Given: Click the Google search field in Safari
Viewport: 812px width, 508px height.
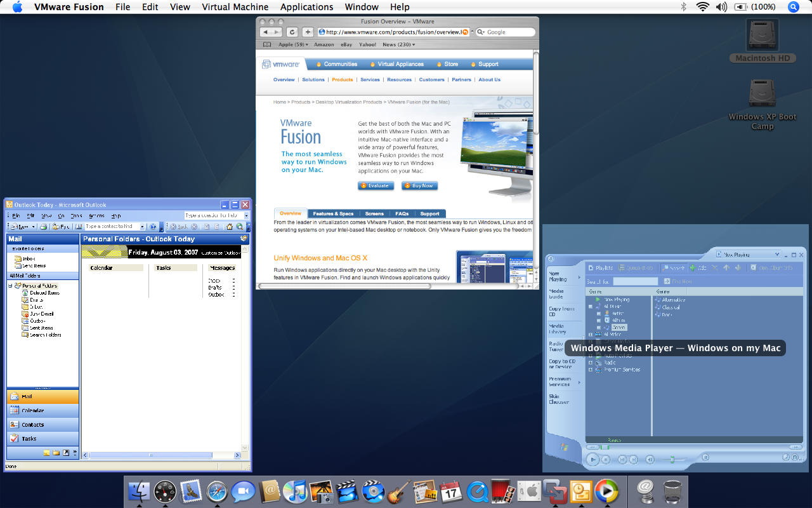Looking at the screenshot, I should 504,32.
